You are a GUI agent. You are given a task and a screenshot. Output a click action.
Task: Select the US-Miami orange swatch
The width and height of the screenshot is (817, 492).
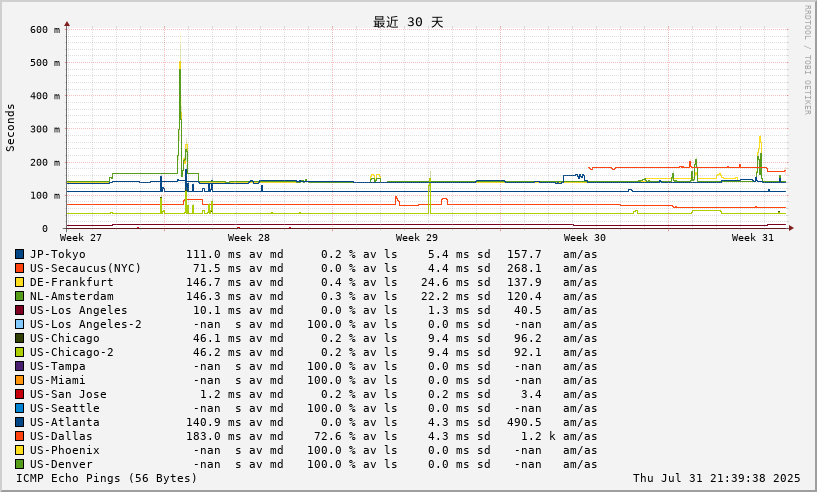pos(19,381)
